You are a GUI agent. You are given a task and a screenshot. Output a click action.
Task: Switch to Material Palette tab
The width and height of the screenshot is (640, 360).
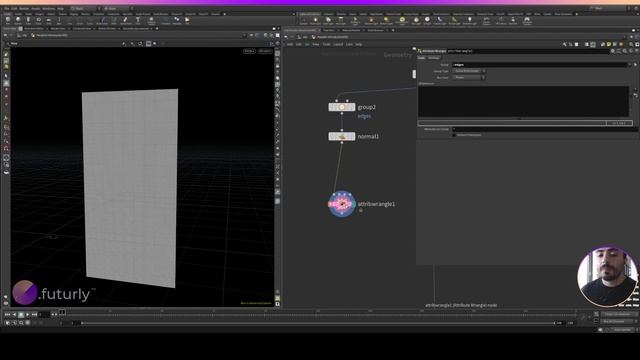point(351,30)
